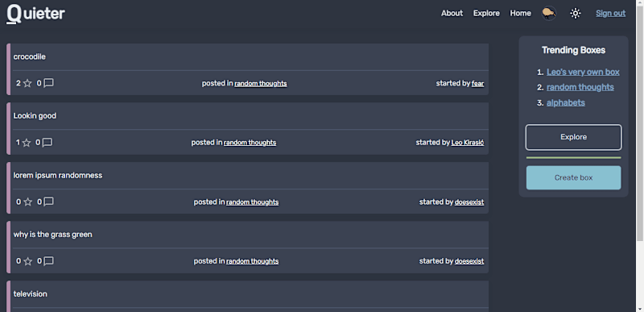Star the crocodile post

27,84
